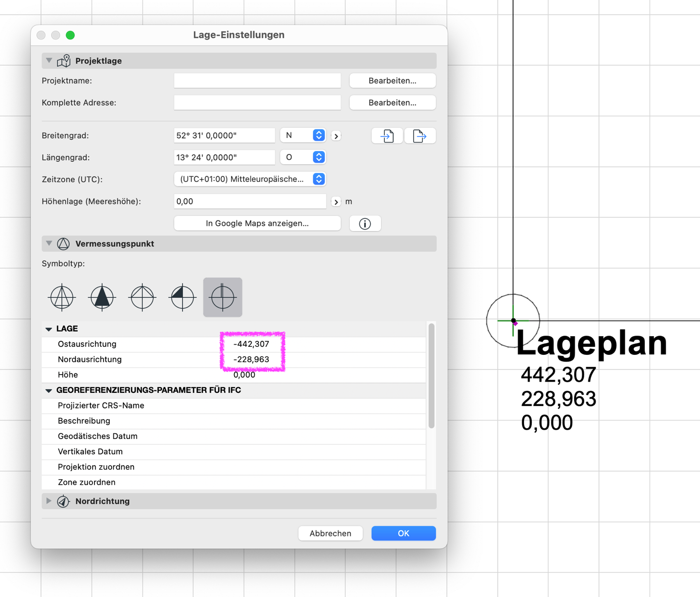The width and height of the screenshot is (700, 597).
Task: Select the Beschreibung row
Action: coord(234,421)
